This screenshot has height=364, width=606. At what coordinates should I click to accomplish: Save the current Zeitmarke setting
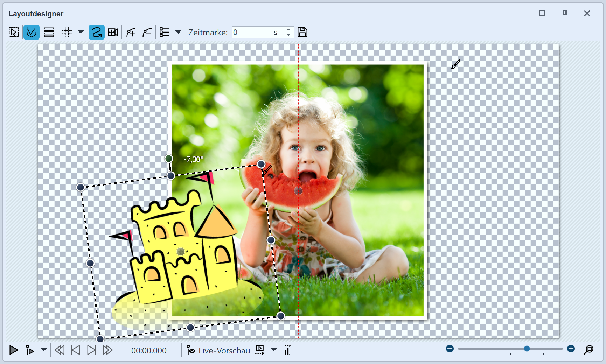tap(302, 32)
